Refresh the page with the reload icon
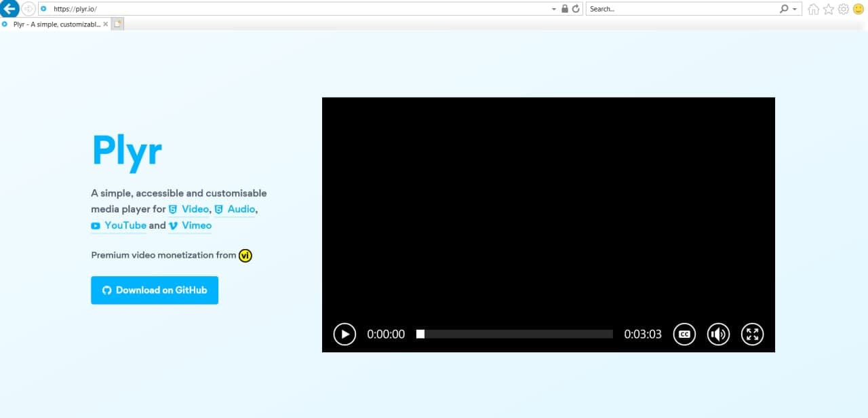868x418 pixels. point(576,9)
